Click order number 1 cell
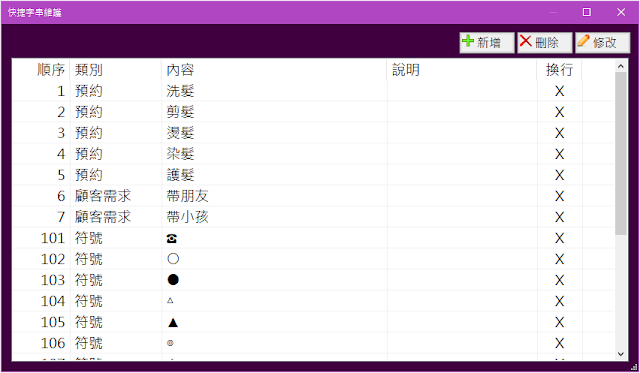 pyautogui.click(x=61, y=91)
